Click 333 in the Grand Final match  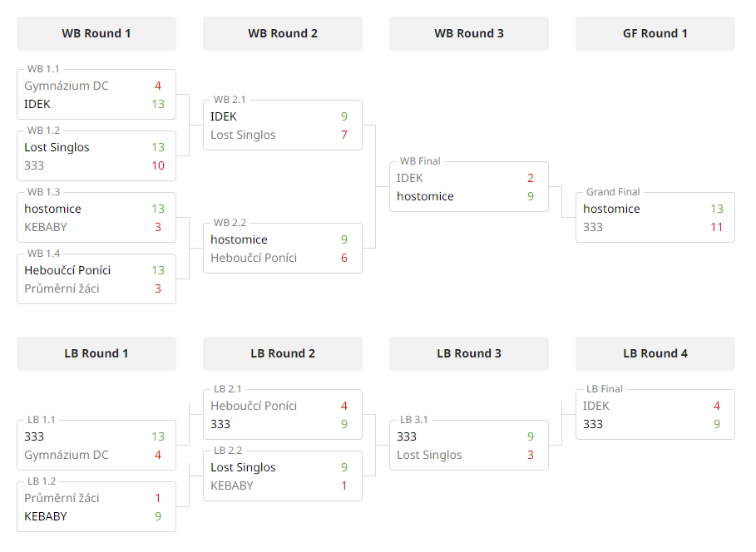coord(593,227)
